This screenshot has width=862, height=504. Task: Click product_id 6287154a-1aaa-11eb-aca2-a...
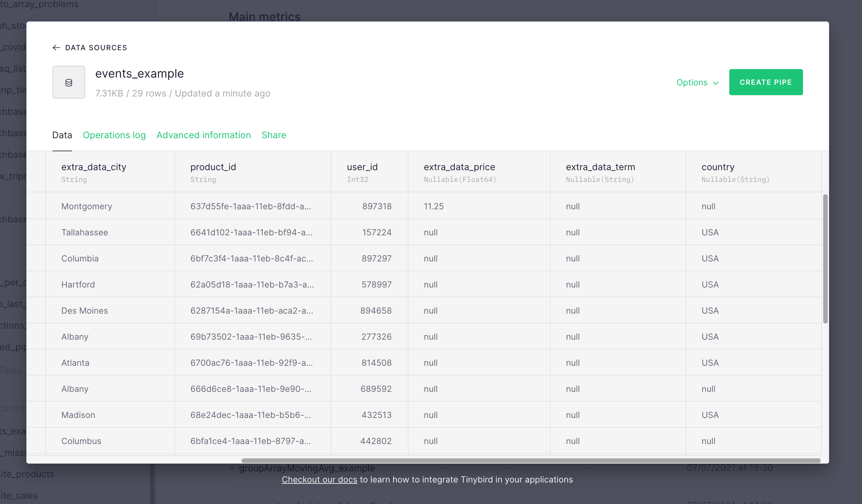(252, 310)
